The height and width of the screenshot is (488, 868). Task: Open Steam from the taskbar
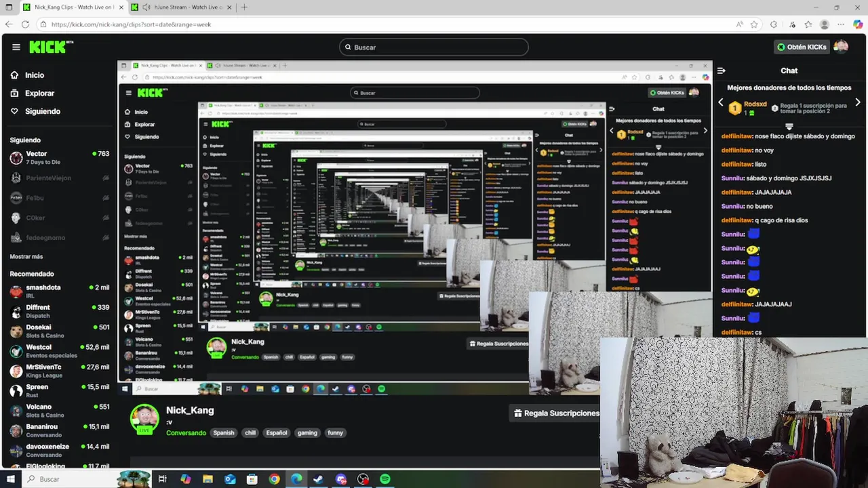318,479
